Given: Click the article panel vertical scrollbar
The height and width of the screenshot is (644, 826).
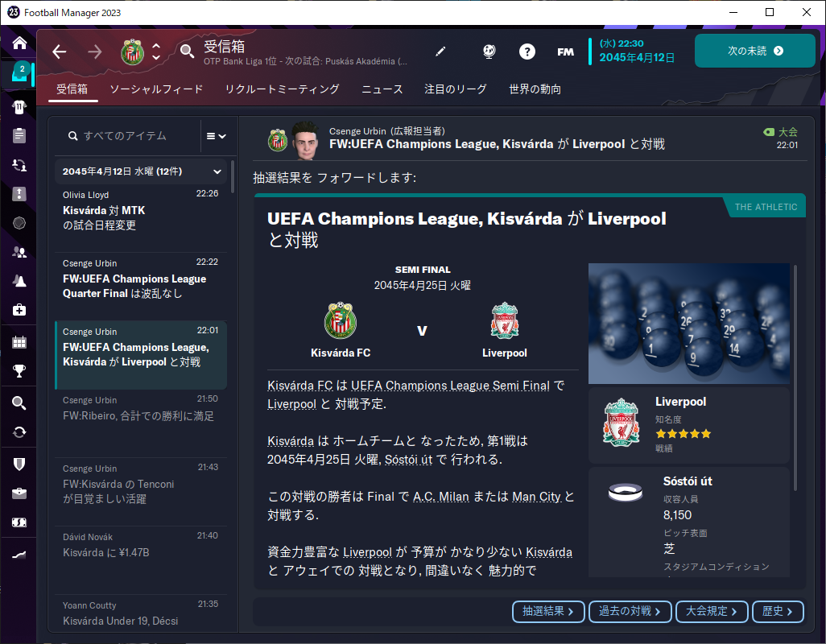Looking at the screenshot, I should pos(795,378).
